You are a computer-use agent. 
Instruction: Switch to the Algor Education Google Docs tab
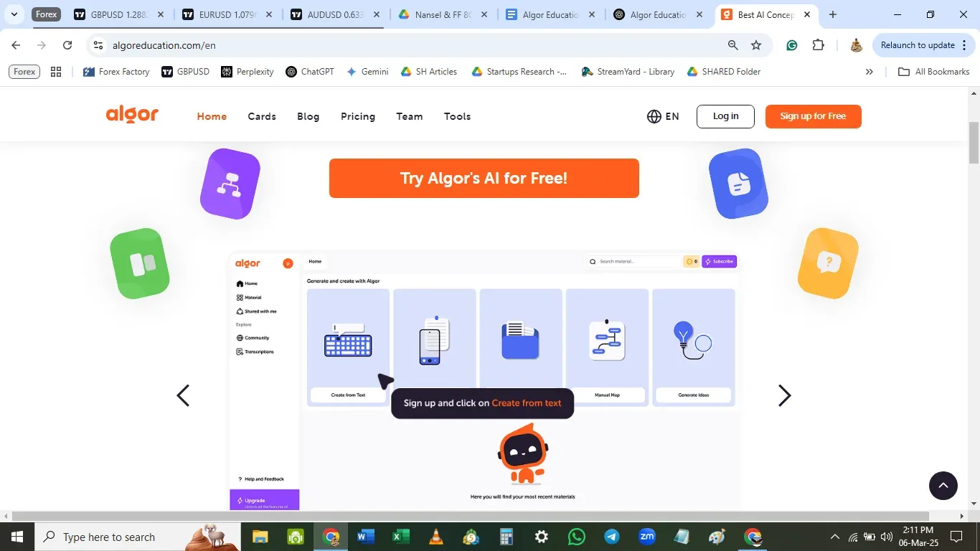(551, 14)
